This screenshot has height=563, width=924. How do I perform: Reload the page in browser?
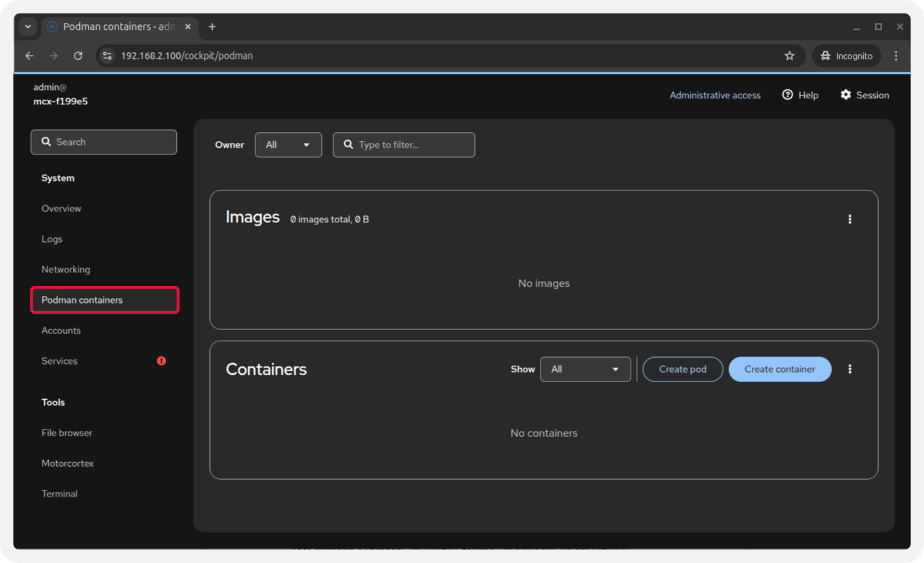click(78, 56)
